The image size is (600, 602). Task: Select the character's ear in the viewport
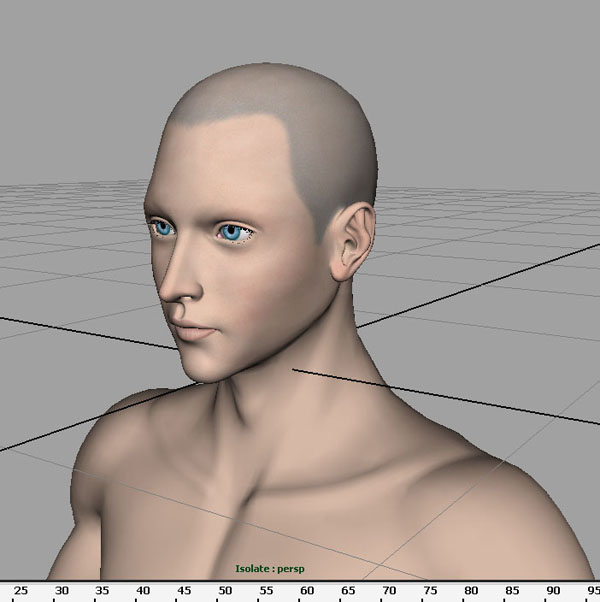point(352,242)
